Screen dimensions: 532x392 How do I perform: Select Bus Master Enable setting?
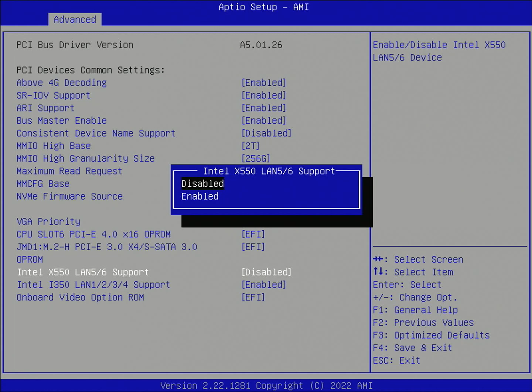pyautogui.click(x=61, y=121)
